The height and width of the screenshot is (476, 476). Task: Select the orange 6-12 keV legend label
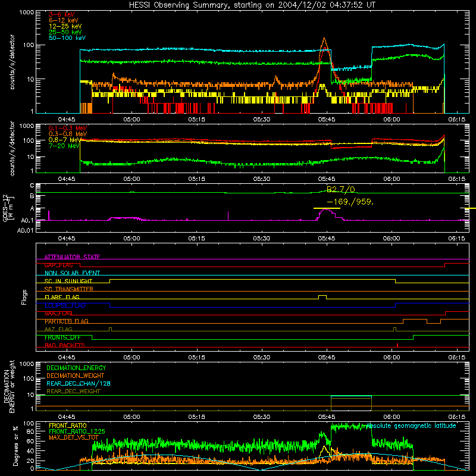(x=64, y=20)
